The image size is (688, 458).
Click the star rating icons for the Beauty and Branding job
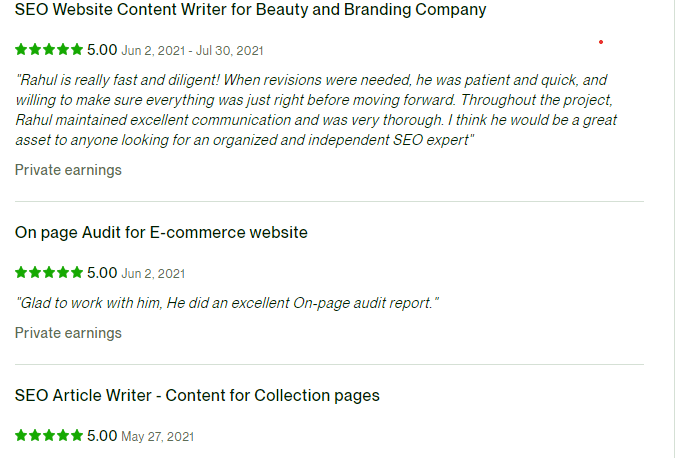(x=49, y=49)
